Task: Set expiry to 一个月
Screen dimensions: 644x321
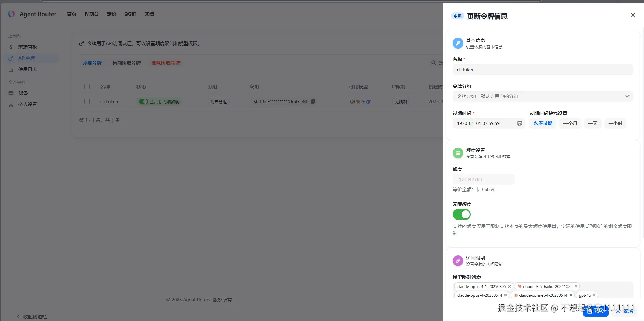Action: 570,123
